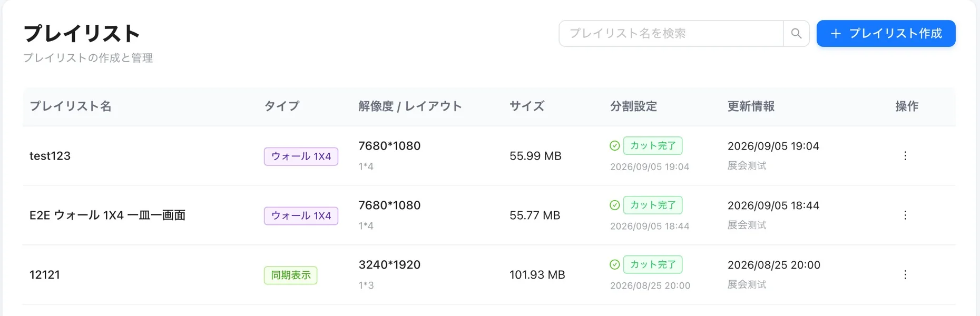Open the actions menu for E2E ウォール 1X4 一皿一画面
Viewport: 980px width, 316px height.
(x=905, y=215)
